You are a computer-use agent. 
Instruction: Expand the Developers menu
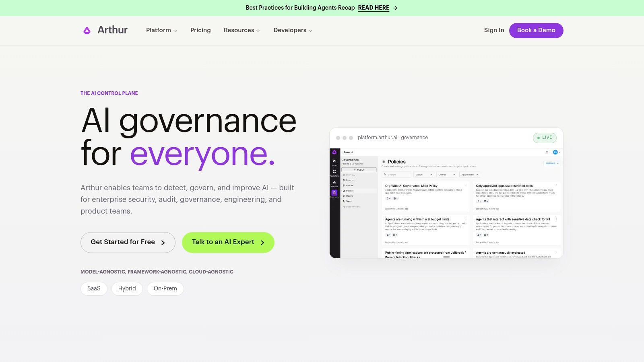tap(293, 30)
